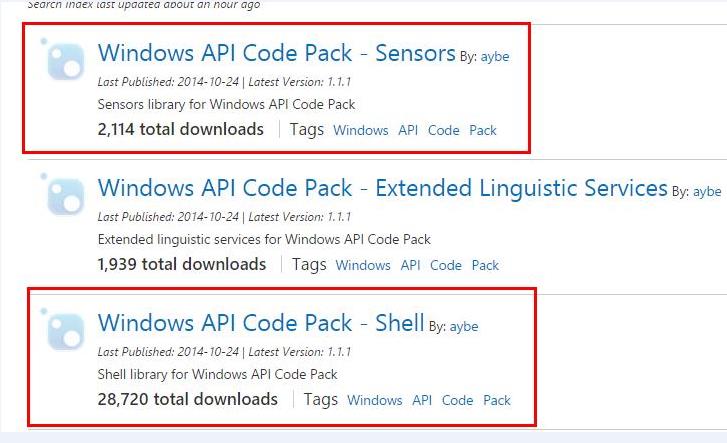Click the Shell package icon

63,329
